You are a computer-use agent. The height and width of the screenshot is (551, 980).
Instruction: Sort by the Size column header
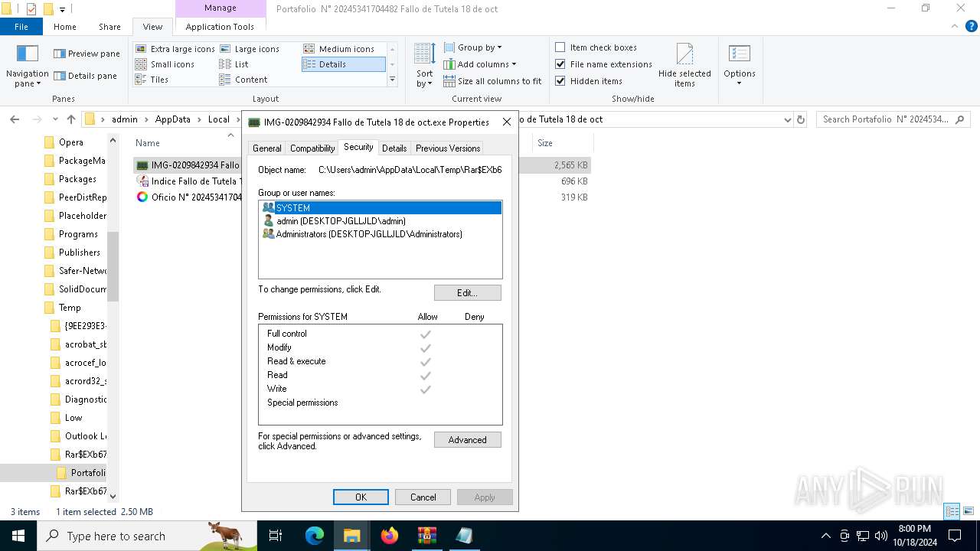point(562,143)
